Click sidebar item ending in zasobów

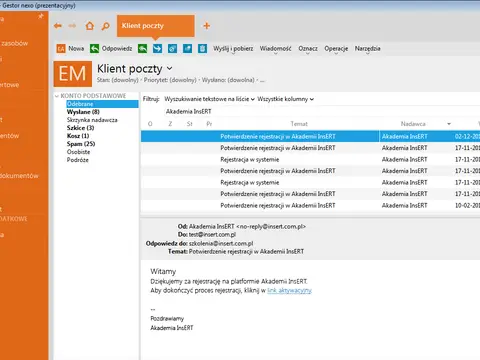(x=14, y=43)
